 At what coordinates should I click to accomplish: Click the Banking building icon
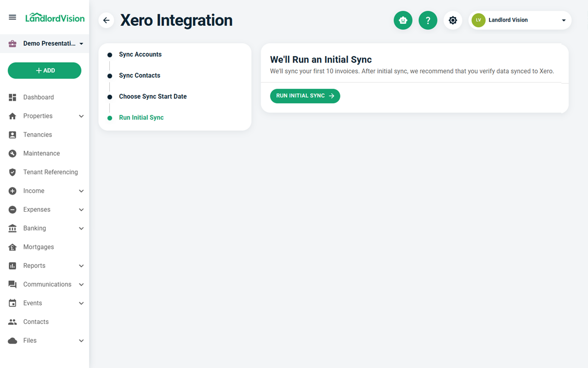click(x=12, y=228)
